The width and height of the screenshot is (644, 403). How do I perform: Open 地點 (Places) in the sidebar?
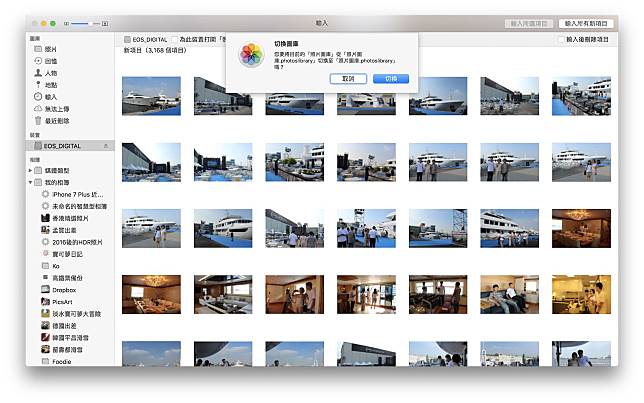click(x=50, y=84)
